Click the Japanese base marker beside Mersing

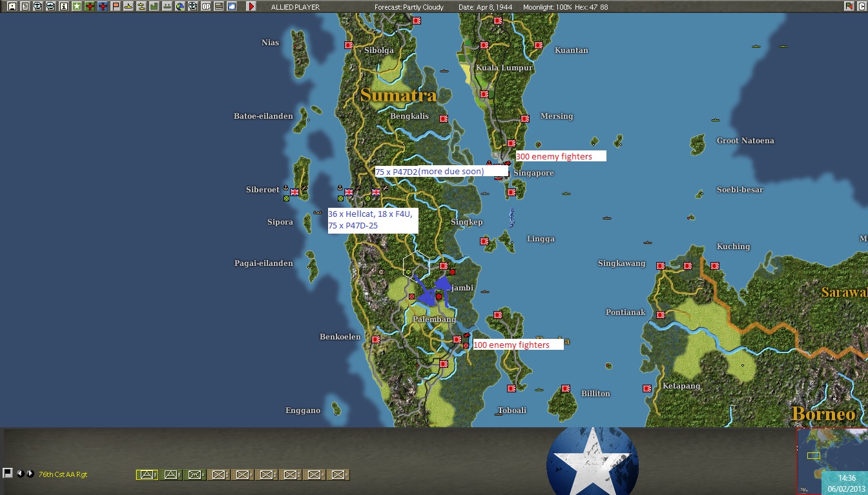[525, 118]
